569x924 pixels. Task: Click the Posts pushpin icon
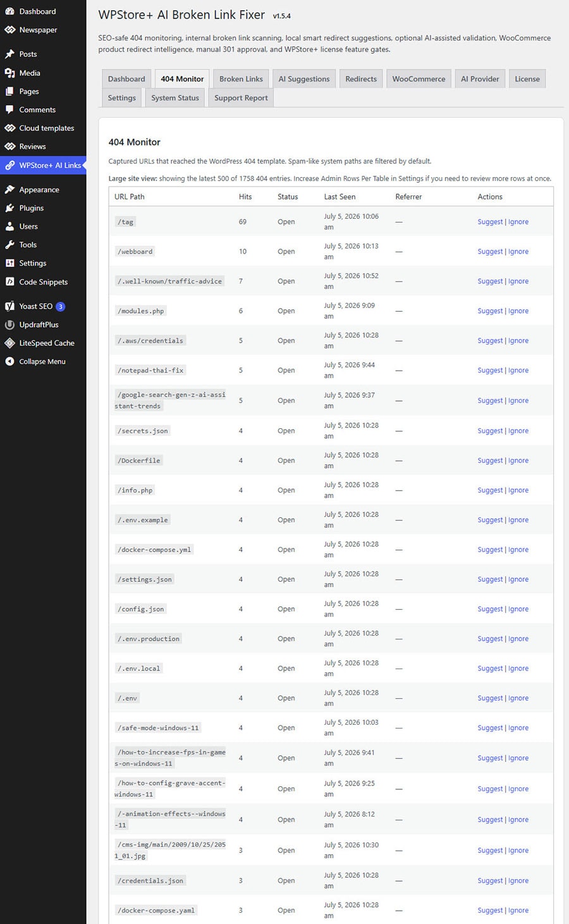pyautogui.click(x=9, y=54)
